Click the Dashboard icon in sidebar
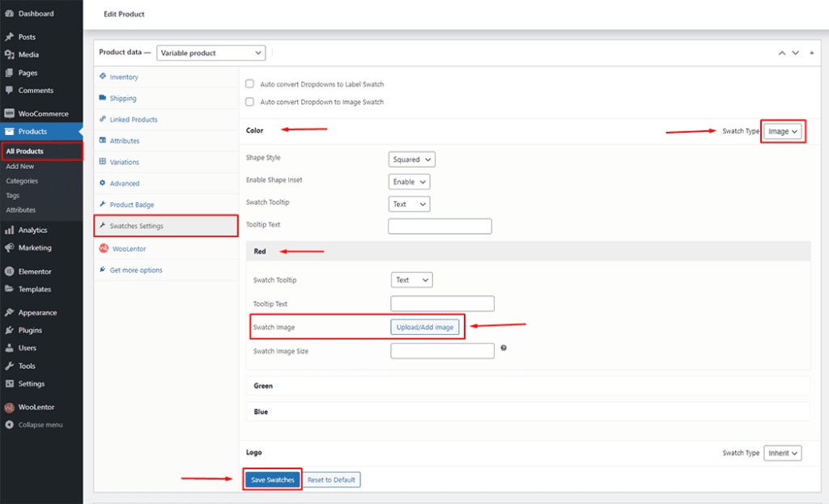This screenshot has height=504, width=829. (x=9, y=14)
